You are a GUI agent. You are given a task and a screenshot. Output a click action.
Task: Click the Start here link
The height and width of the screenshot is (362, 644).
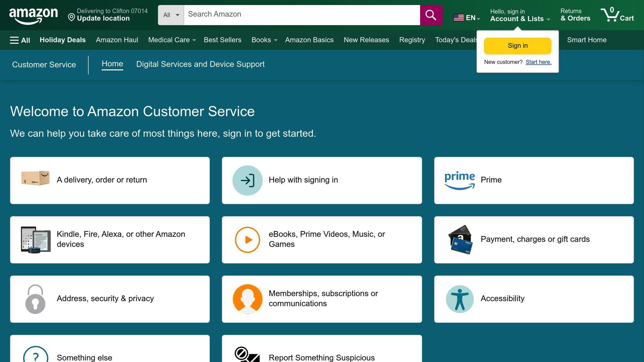tap(538, 62)
